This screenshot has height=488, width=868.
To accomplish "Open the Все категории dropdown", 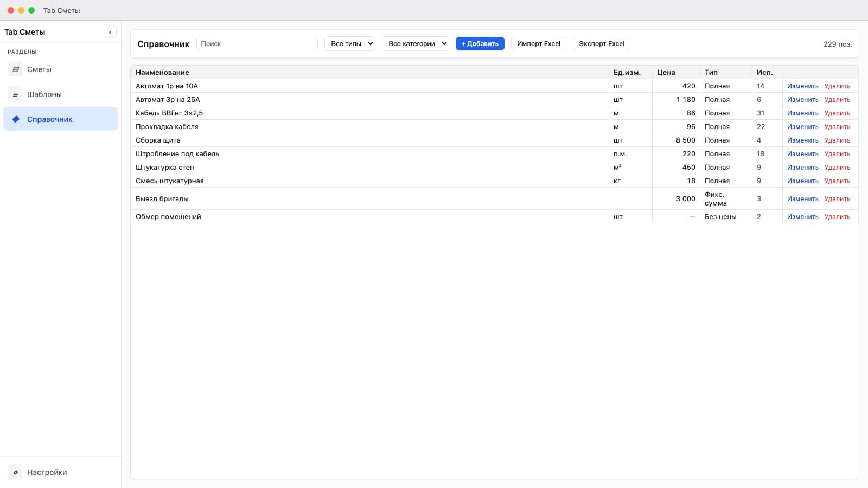I will [x=416, y=44].
